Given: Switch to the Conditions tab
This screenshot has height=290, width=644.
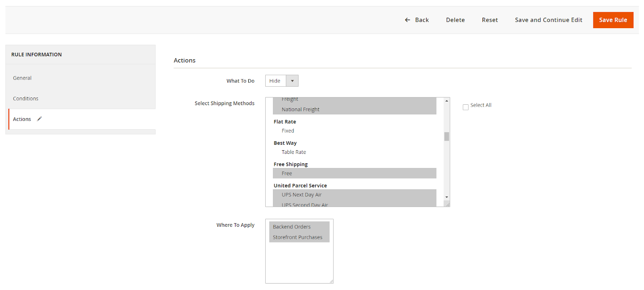Looking at the screenshot, I should 26,99.
